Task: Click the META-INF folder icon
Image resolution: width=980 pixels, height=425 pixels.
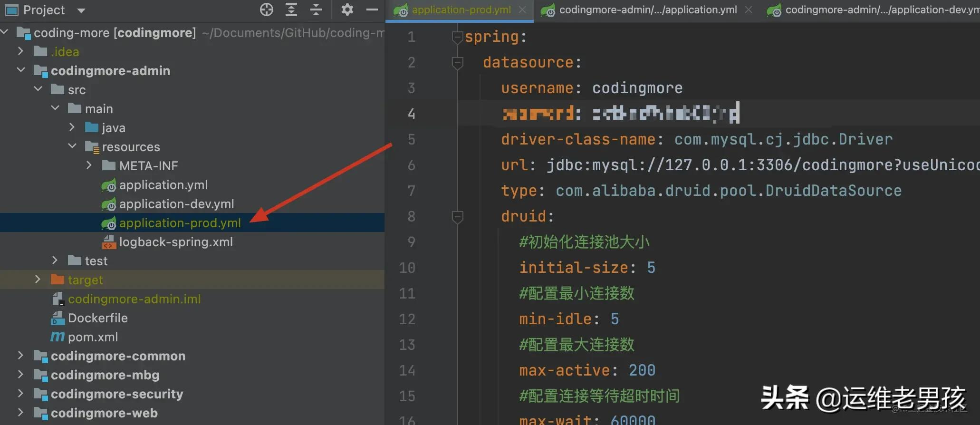Action: (x=109, y=165)
